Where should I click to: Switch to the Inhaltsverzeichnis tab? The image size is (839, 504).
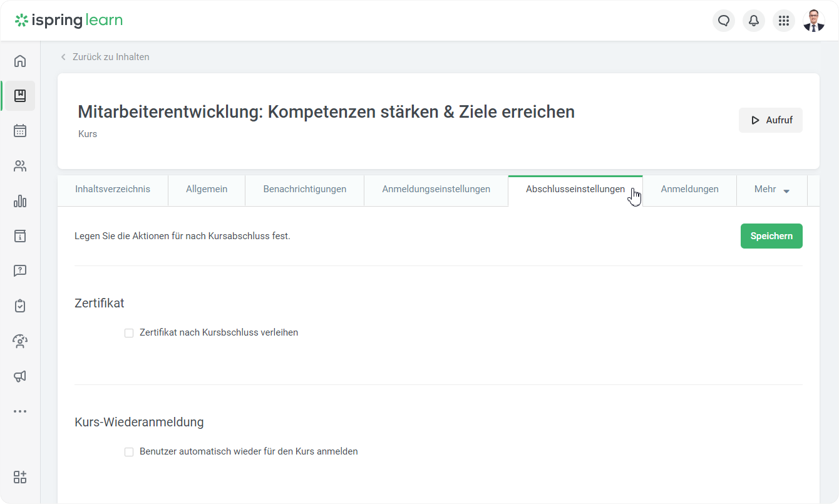[x=113, y=190]
